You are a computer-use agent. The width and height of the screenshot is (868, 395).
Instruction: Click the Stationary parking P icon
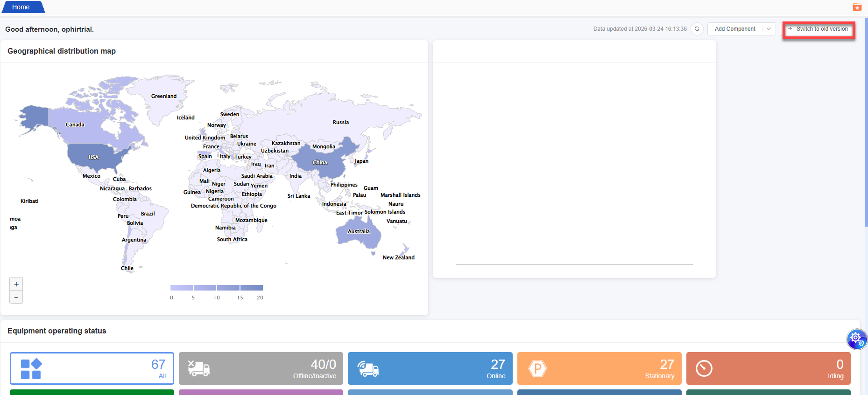(x=537, y=368)
